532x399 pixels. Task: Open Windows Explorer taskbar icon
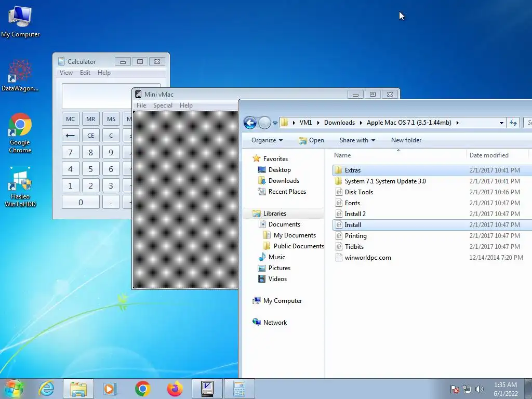pos(78,389)
